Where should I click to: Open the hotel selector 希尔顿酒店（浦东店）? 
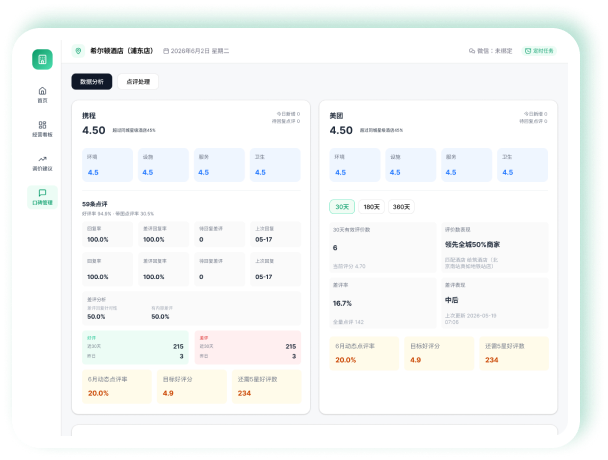coord(122,51)
